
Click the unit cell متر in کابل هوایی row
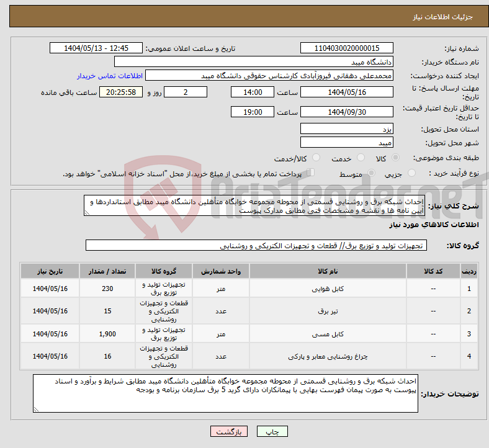(x=221, y=289)
